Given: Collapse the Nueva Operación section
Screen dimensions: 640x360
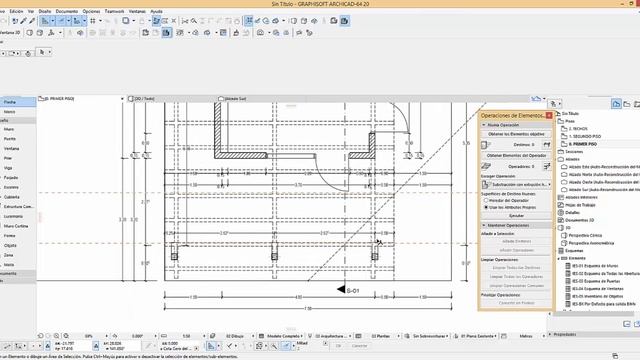Looking at the screenshot, I should pos(484,125).
